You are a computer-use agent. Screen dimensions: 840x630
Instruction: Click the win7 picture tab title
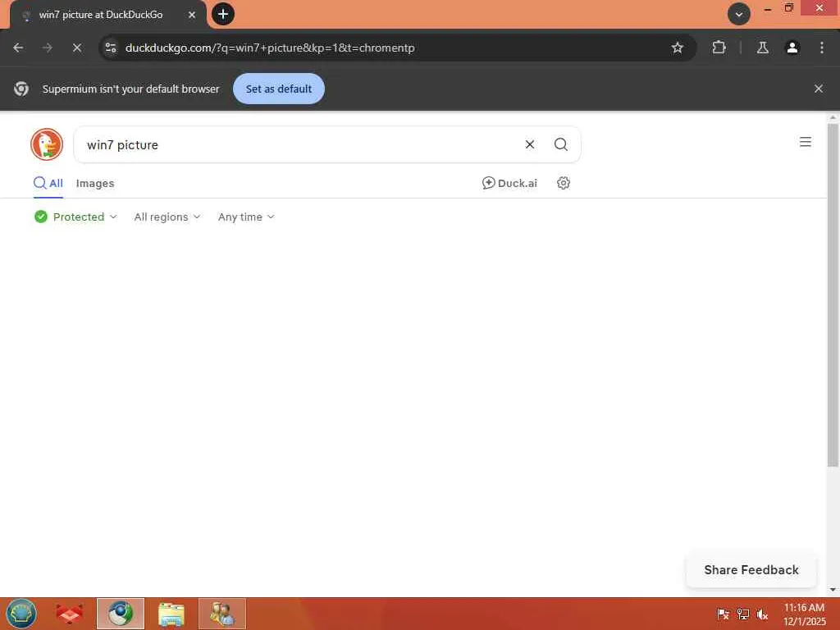click(101, 15)
